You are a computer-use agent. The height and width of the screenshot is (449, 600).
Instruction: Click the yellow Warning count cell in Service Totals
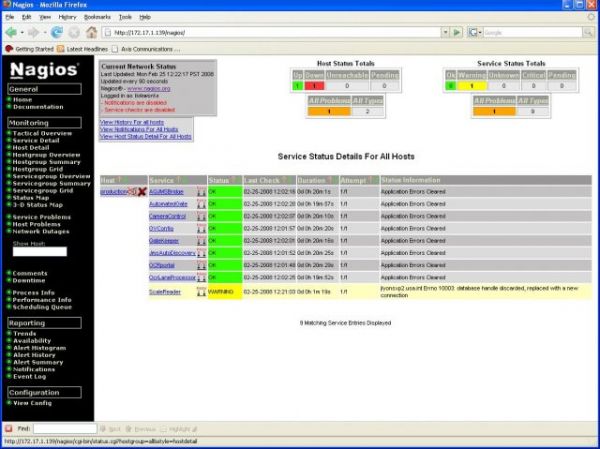pos(472,86)
